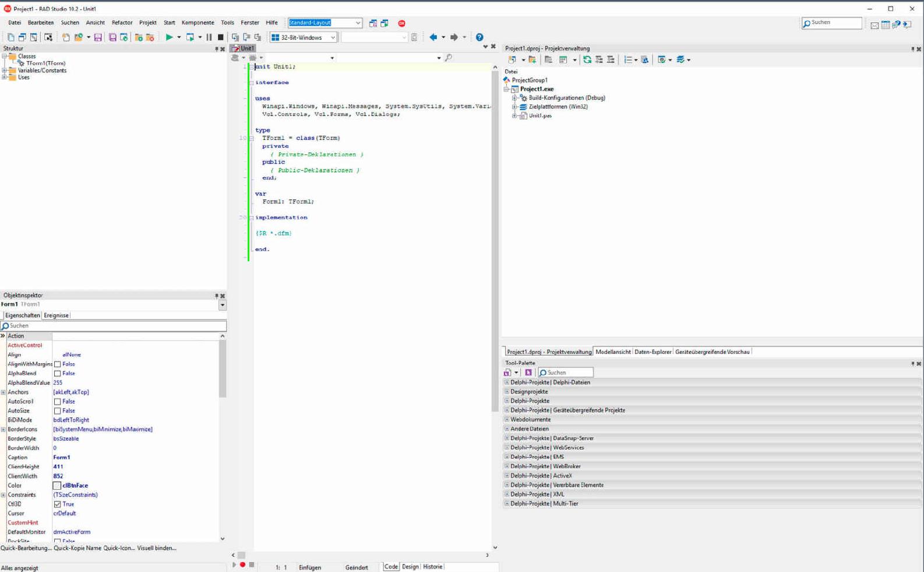The width and height of the screenshot is (924, 572).
Task: Open the Form1 TForm1 object selector dropdown
Action: 222,305
